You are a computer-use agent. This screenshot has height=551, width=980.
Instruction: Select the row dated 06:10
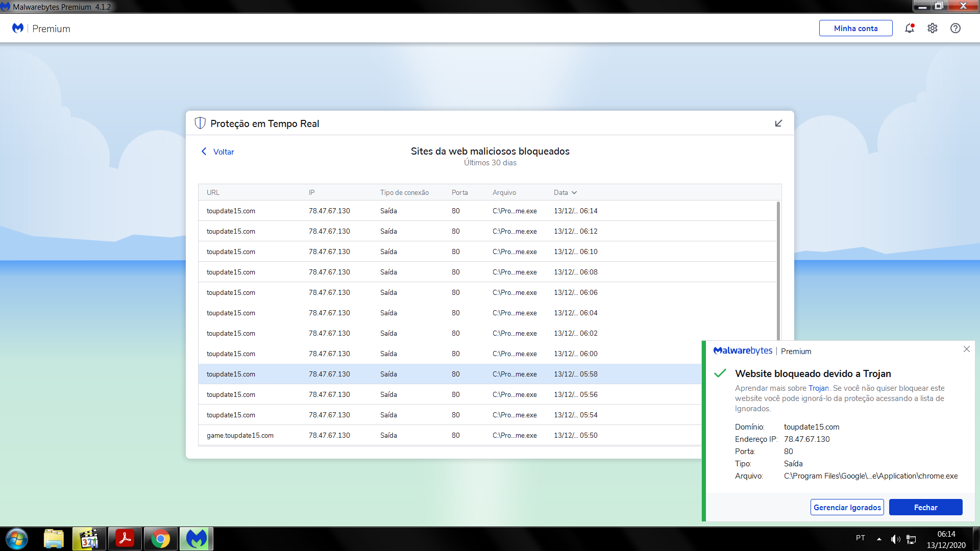[x=487, y=252]
